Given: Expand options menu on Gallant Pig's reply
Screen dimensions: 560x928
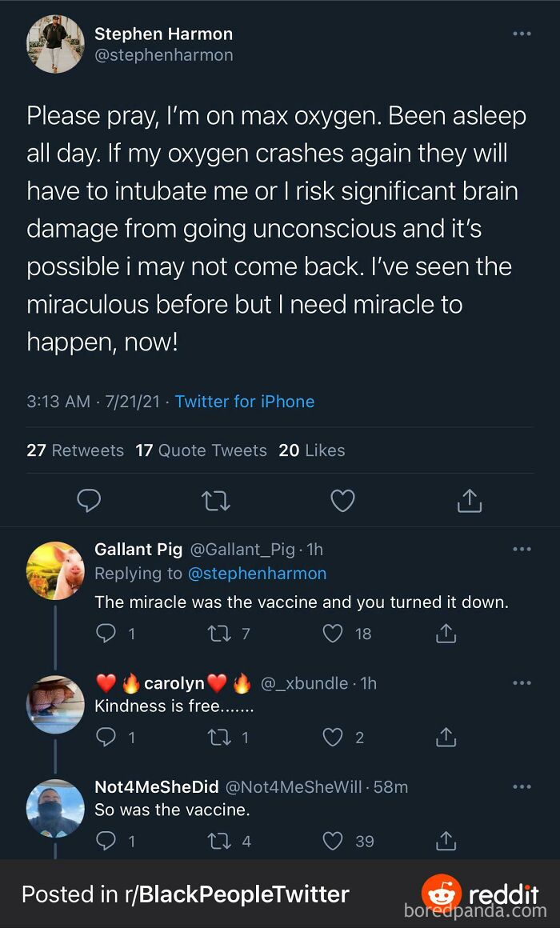Looking at the screenshot, I should click(x=522, y=549).
